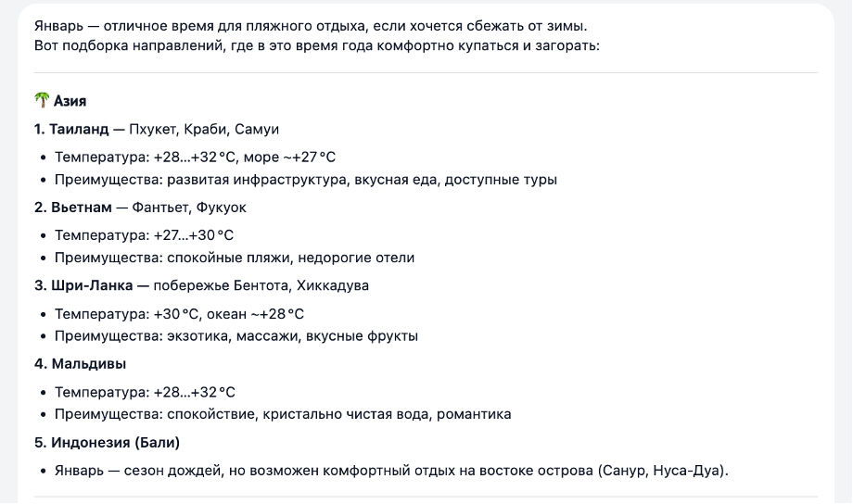Click the экзотика, массажи, вкусные фрукты line

click(x=236, y=336)
